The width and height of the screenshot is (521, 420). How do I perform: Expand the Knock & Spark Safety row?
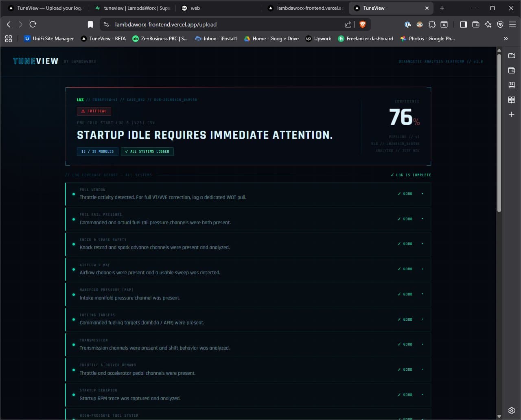tap(422, 244)
